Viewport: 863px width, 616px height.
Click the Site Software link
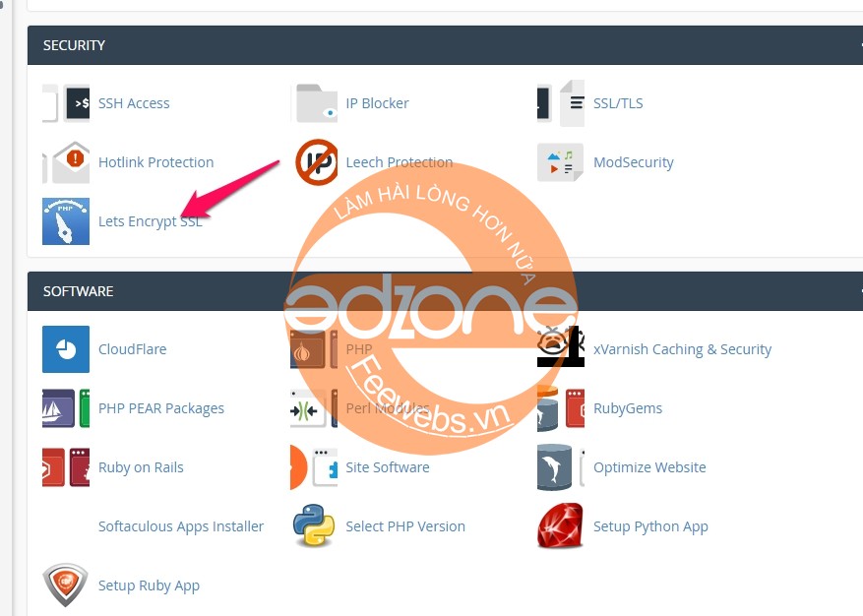coord(388,467)
